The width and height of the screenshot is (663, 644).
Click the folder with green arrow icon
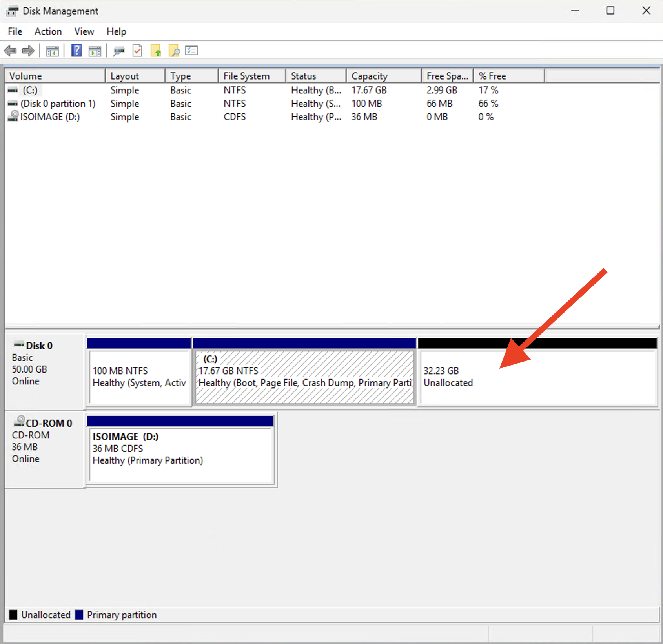pos(156,51)
